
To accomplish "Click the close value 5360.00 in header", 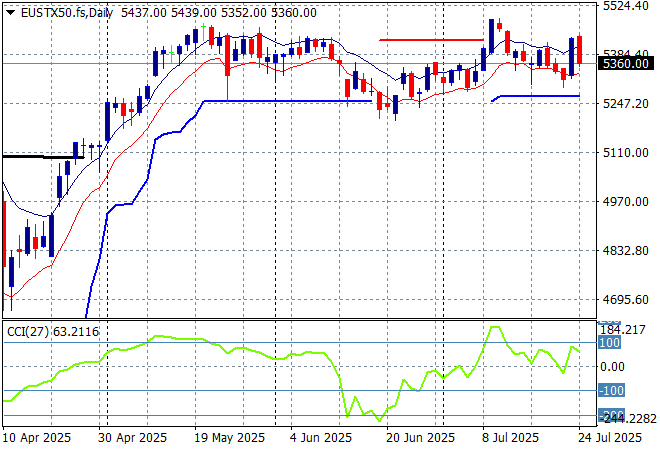I will 294,13.
